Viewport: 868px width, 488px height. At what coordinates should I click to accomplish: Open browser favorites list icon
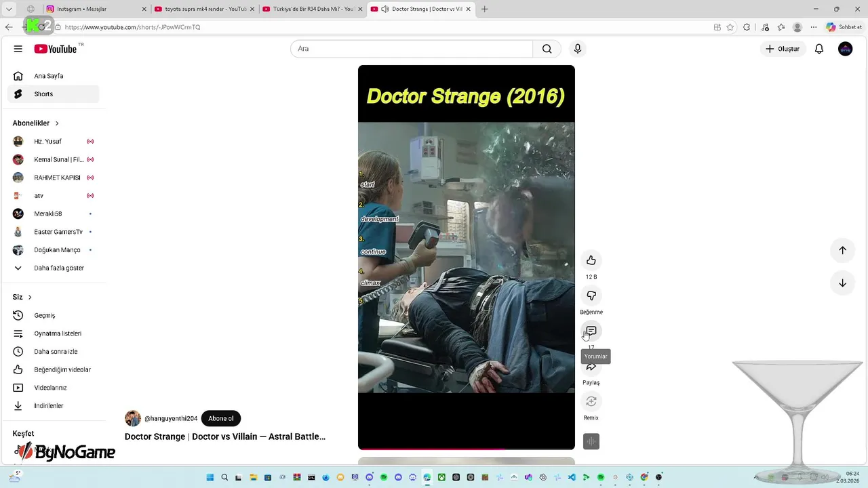[781, 27]
